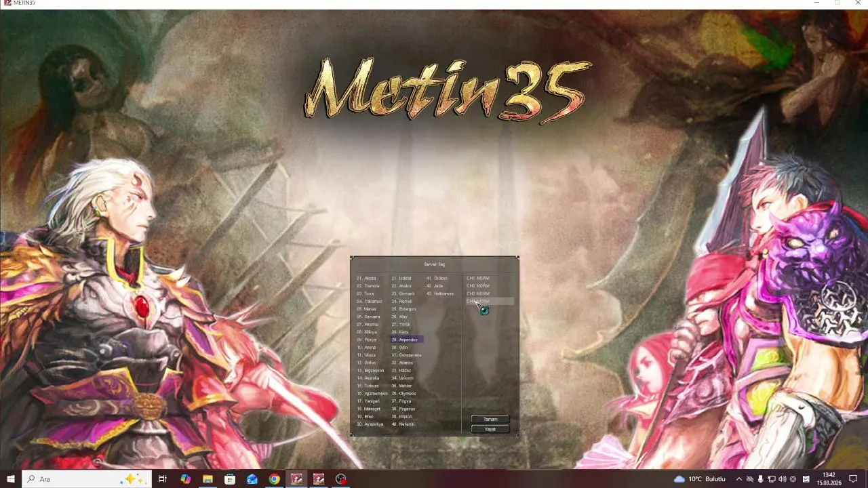Open the volume speaker tray icon
This screenshot has height=488, width=868.
[782, 479]
